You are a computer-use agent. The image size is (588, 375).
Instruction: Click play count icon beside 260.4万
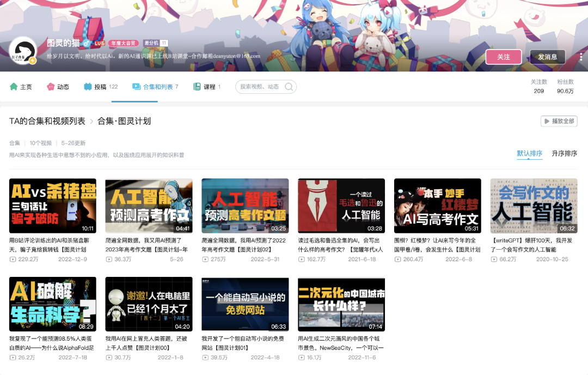(398, 259)
